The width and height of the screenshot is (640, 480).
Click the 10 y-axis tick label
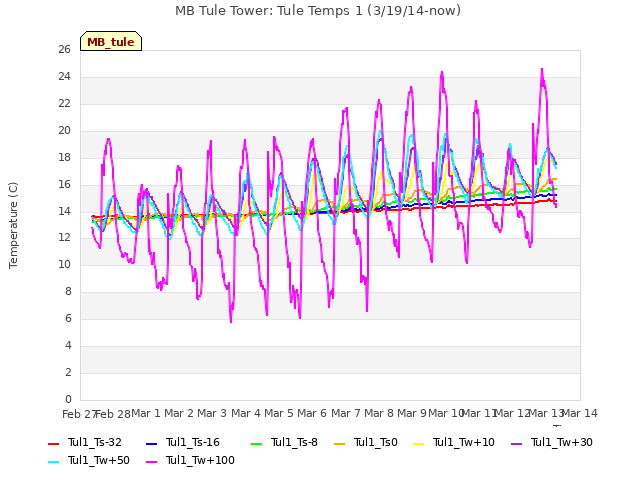pyautogui.click(x=64, y=264)
